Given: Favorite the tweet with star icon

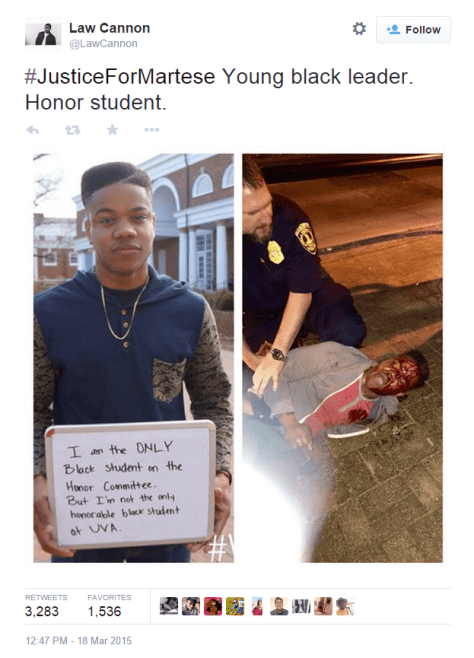Looking at the screenshot, I should [112, 130].
